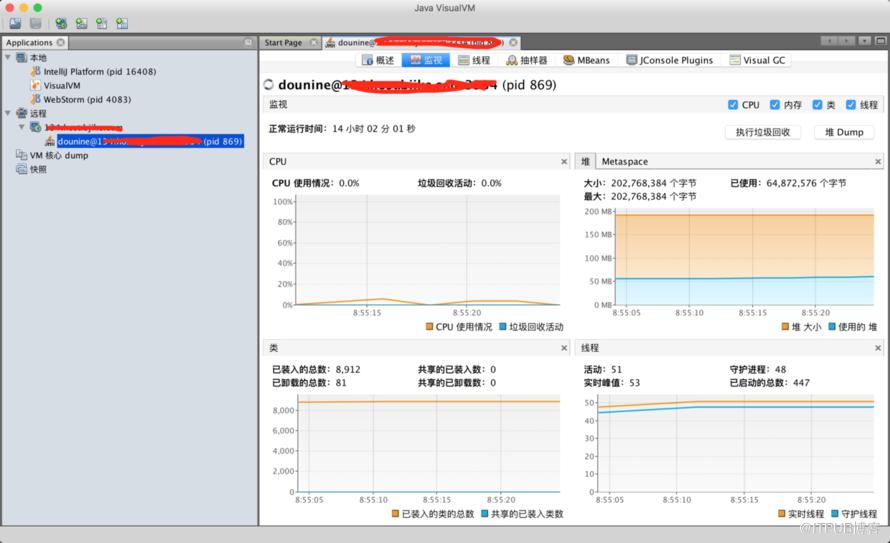Close the CPU chart panel
Viewport: 890px width, 543px height.
(564, 162)
